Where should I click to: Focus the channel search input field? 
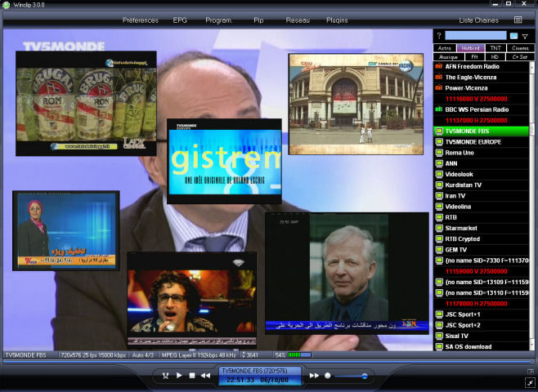coord(476,36)
